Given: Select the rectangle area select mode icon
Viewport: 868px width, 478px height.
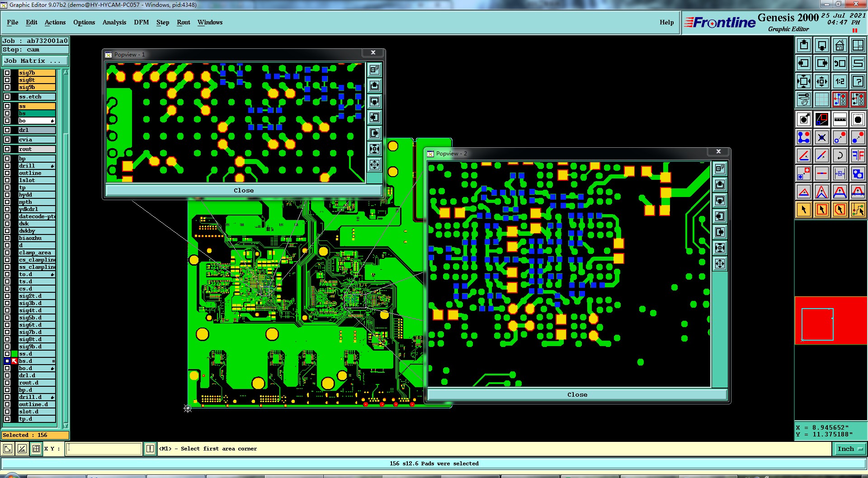Looking at the screenshot, I should [x=822, y=210].
